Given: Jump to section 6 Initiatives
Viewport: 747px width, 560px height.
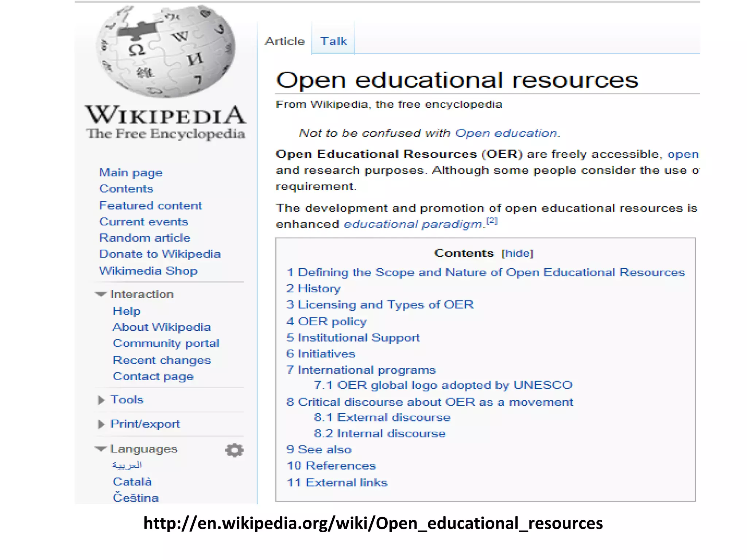Looking at the screenshot, I should tap(321, 354).
